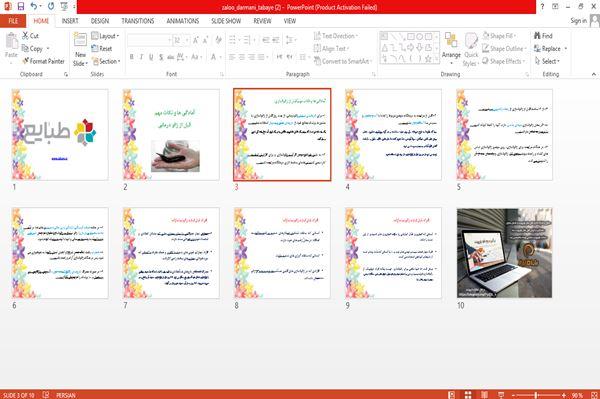Open Shape Fill dropdown
Image resolution: width=600 pixels, height=399 pixels.
coord(499,36)
